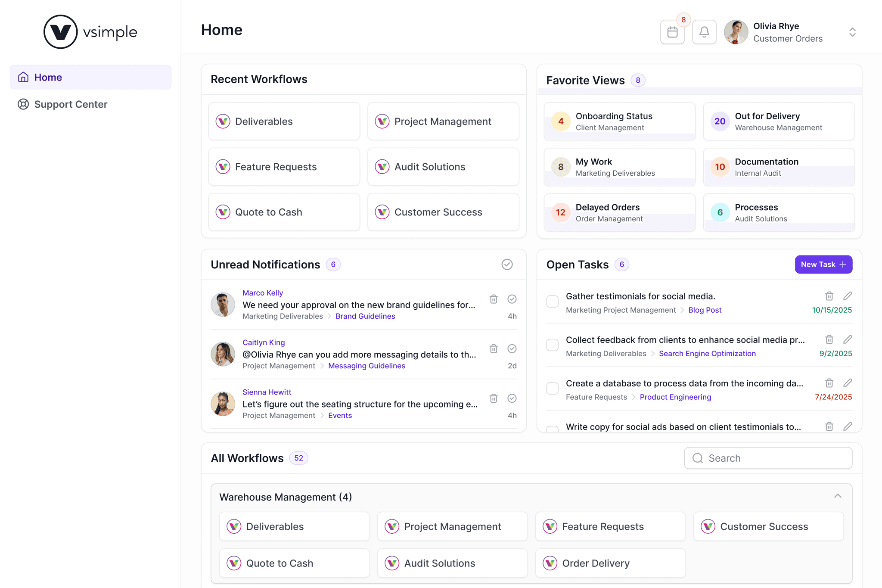Mark all unread notifications as read
882x588 pixels.
(507, 264)
